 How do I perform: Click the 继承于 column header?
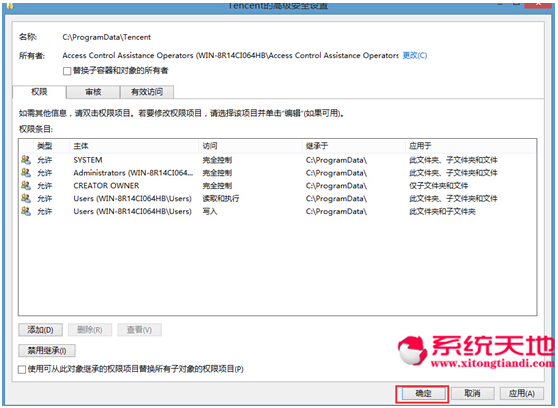pos(353,146)
